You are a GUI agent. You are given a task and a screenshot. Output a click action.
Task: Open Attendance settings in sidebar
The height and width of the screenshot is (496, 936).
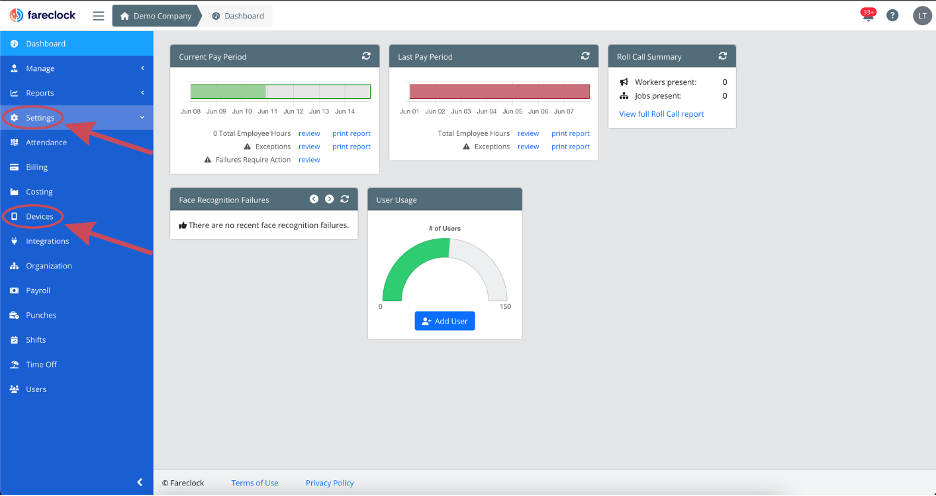click(76, 143)
